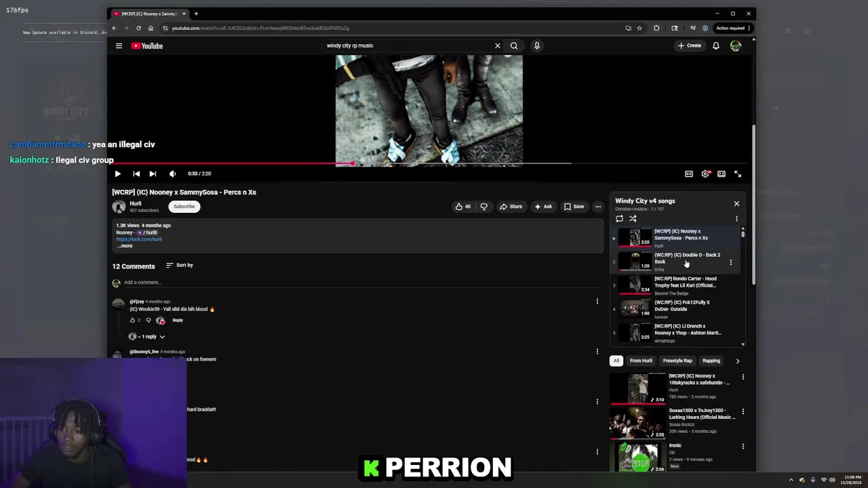Viewport: 868px width, 488px height.
Task: Select the Freestyle Rap filter chip
Action: 677,361
